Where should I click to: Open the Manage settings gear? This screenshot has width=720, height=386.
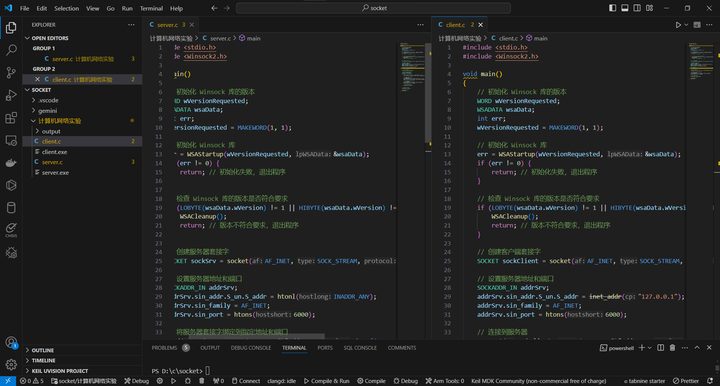[x=11, y=365]
